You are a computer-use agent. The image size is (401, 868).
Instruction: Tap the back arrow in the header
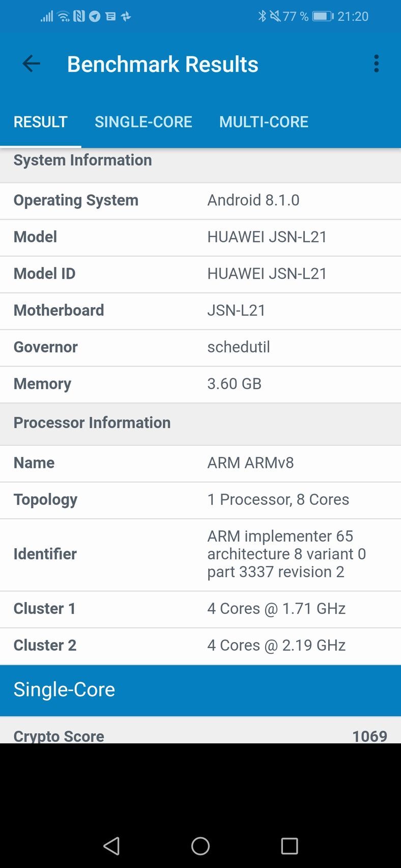(x=31, y=64)
